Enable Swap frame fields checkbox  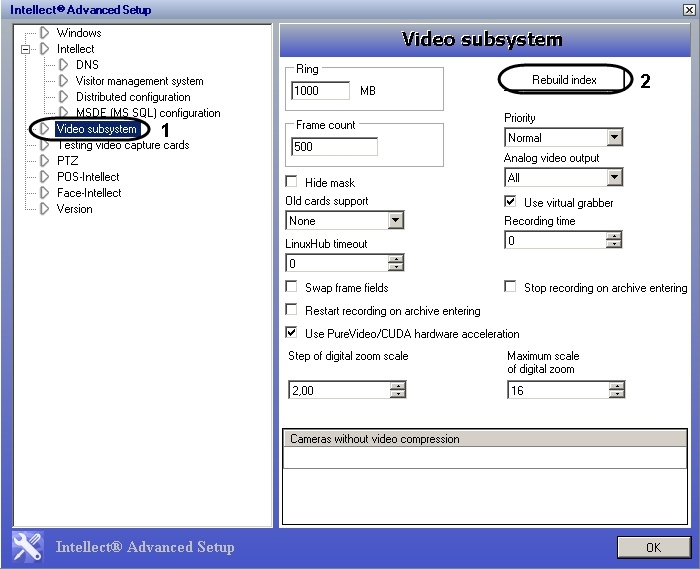pyautogui.click(x=291, y=287)
